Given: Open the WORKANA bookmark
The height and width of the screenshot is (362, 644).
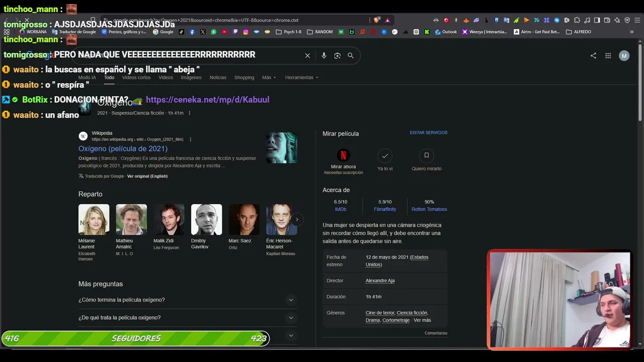Looking at the screenshot, I should [x=33, y=32].
